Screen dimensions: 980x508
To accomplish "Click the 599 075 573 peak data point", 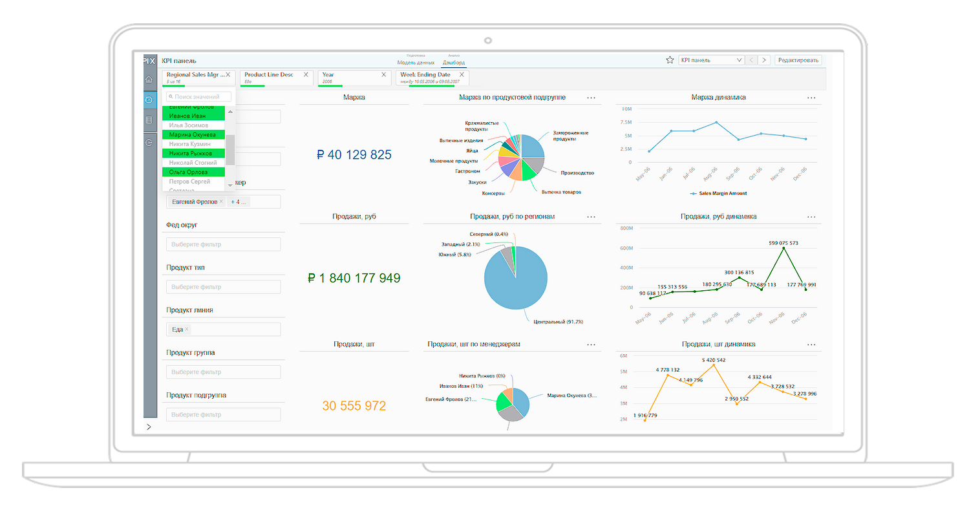I will [x=783, y=248].
